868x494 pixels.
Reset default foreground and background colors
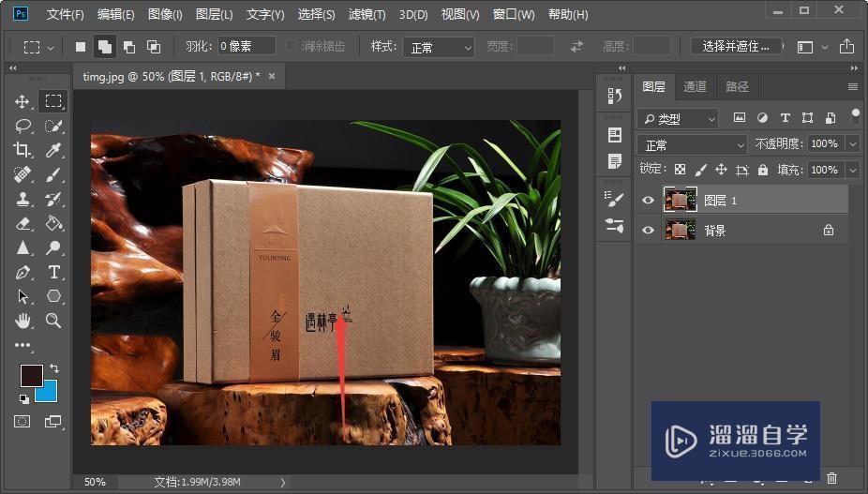click(x=23, y=398)
